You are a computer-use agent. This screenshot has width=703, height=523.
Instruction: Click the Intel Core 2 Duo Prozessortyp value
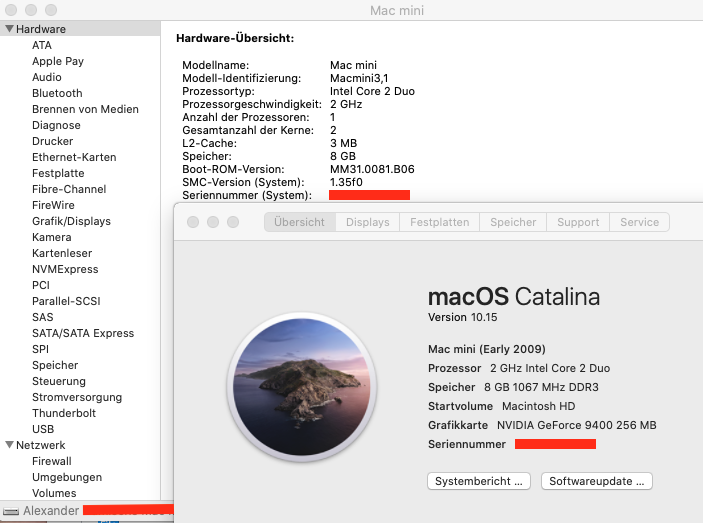[x=372, y=91]
